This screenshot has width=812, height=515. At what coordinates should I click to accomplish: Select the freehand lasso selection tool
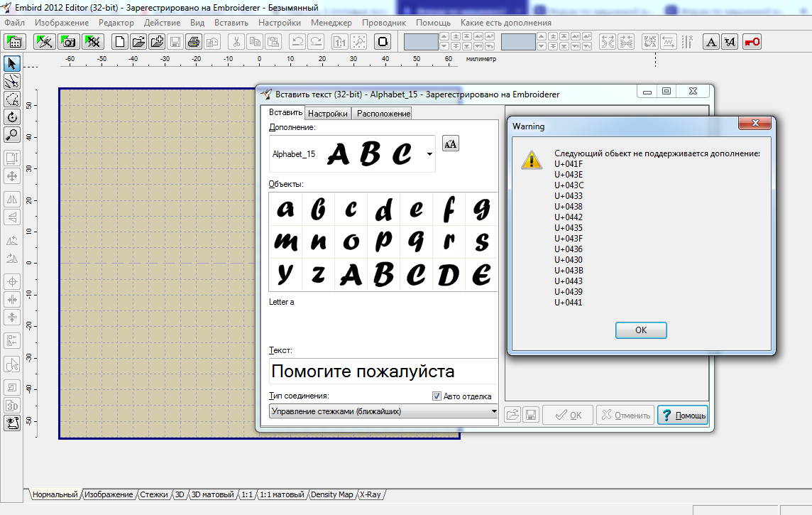coord(11,99)
